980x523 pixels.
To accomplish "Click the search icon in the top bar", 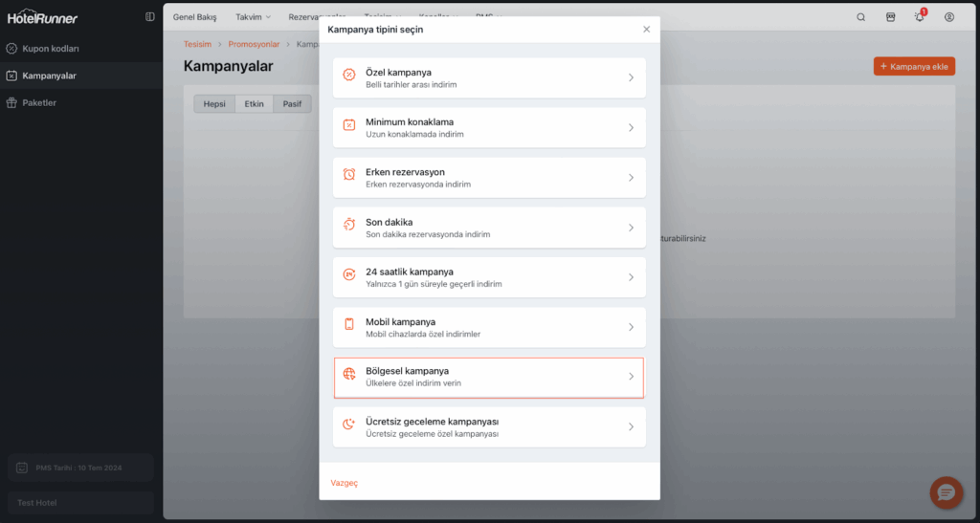I will pos(860,17).
